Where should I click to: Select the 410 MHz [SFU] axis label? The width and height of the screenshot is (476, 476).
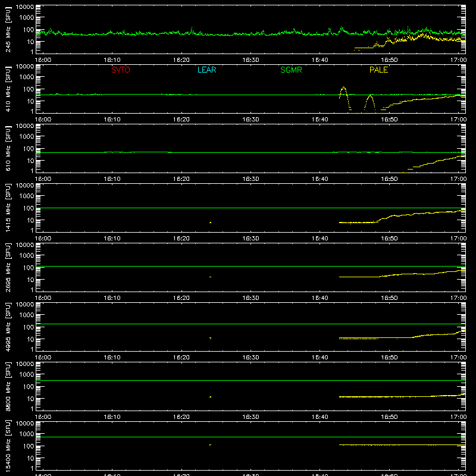[x=8, y=89]
